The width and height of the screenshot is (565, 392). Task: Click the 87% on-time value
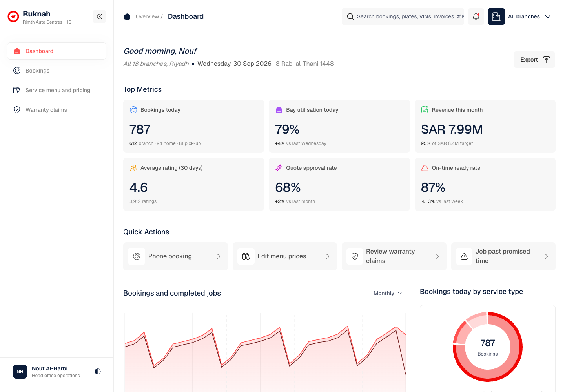point(433,187)
